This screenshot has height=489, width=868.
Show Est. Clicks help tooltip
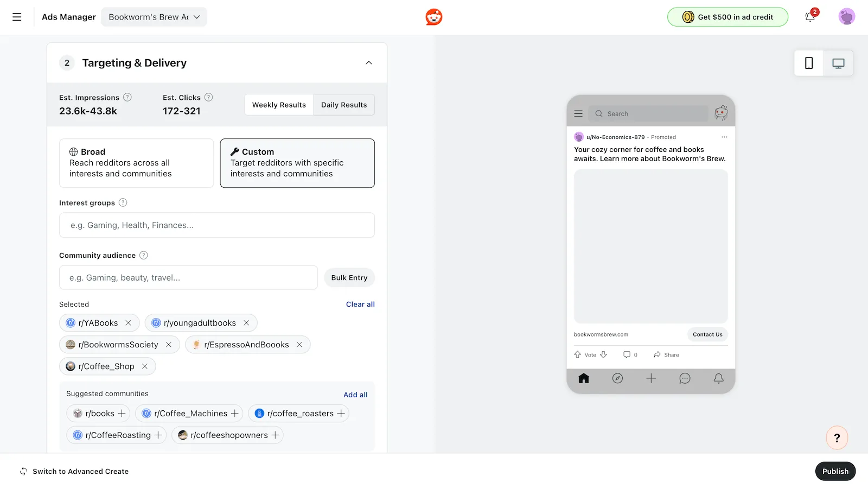tap(208, 97)
